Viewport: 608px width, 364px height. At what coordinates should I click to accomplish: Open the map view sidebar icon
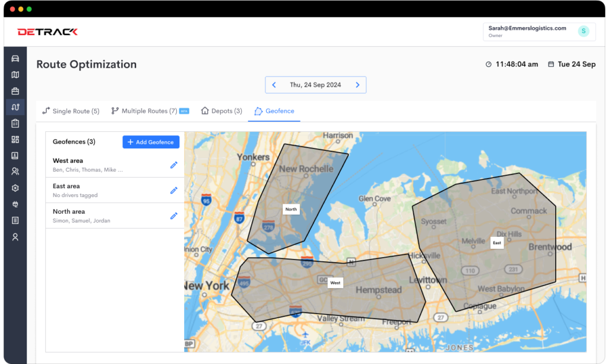15,74
